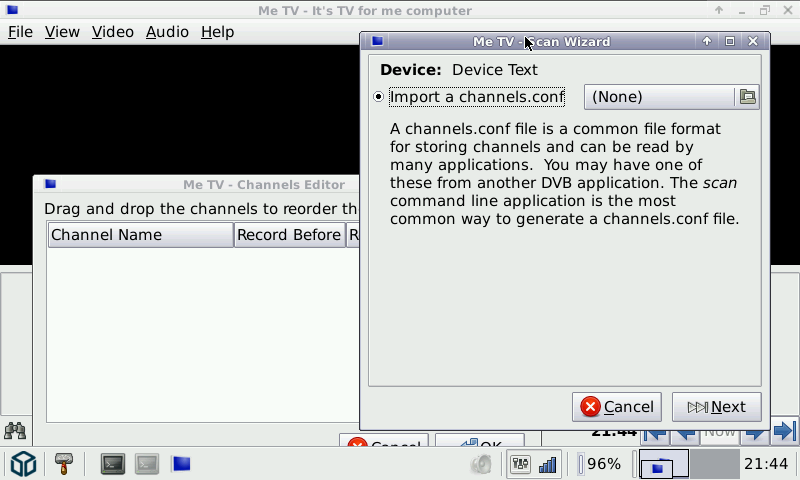Open the start menu cube icon
The image size is (800, 480).
pyautogui.click(x=23, y=464)
